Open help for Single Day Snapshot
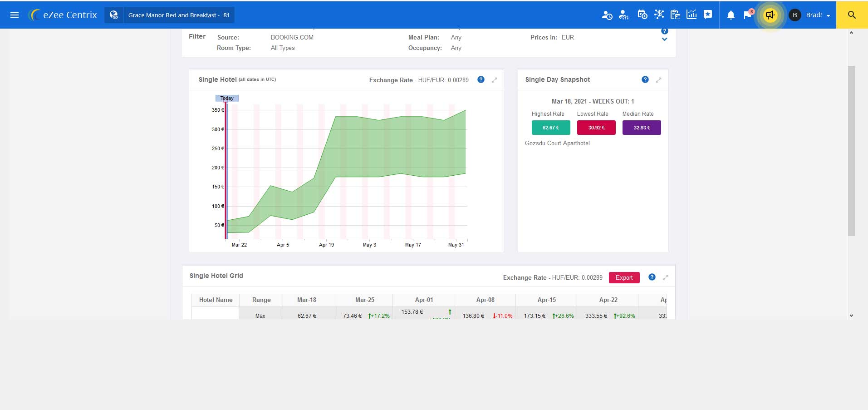 645,79
